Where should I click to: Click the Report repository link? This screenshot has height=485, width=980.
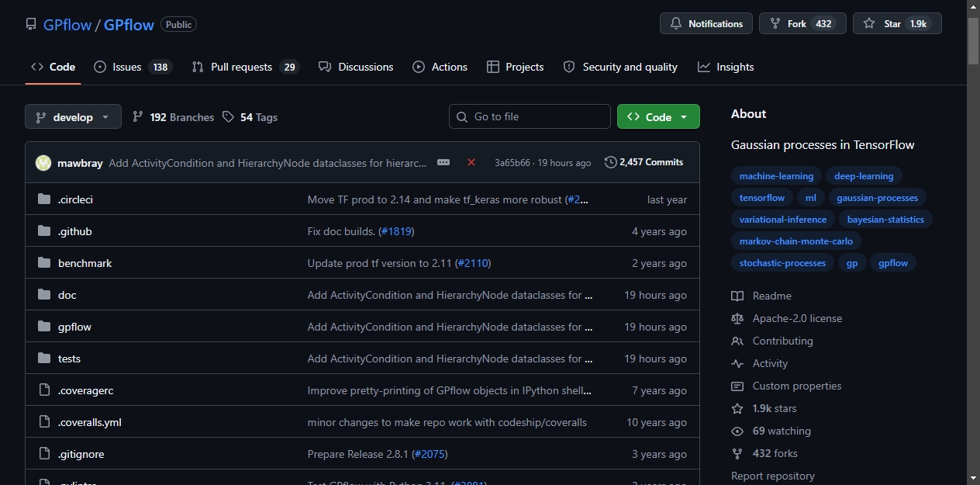pyautogui.click(x=772, y=476)
